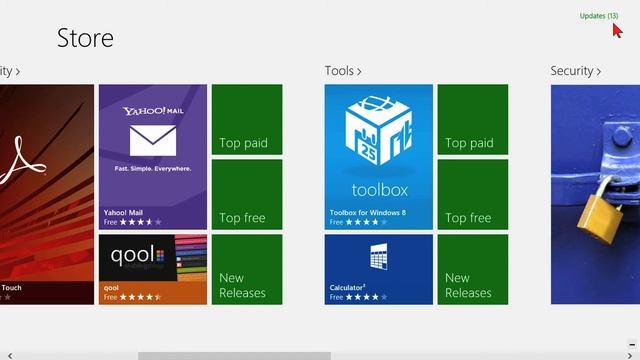Open the Security featured padlock tile
This screenshot has width=640, height=360.
point(596,194)
